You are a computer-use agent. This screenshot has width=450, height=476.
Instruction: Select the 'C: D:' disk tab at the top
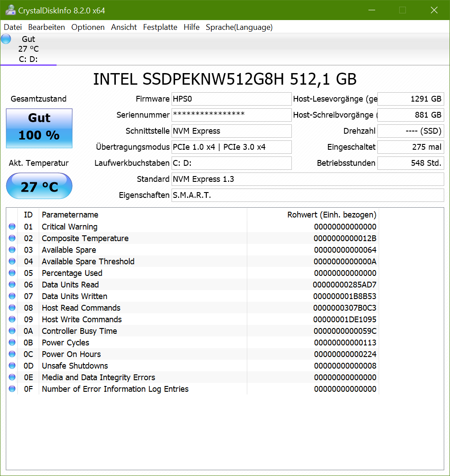(28, 49)
